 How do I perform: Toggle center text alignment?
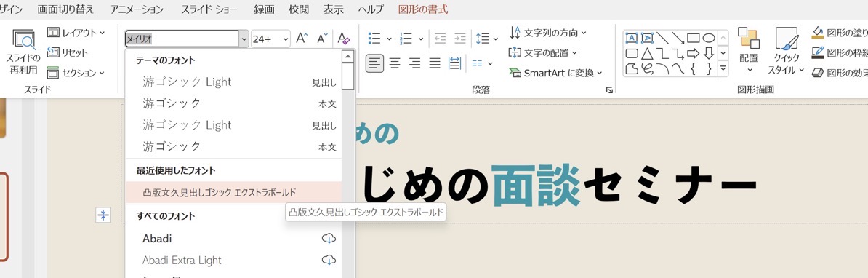pyautogui.click(x=395, y=63)
